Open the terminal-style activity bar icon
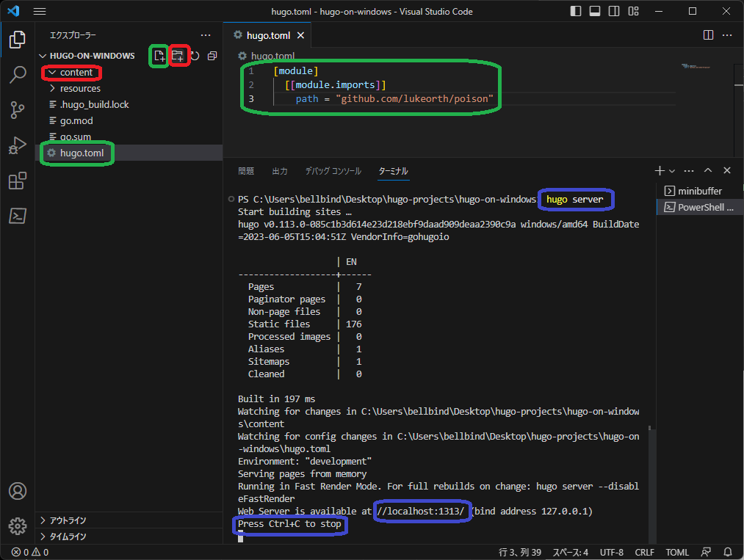This screenshot has height=560, width=744. tap(17, 216)
